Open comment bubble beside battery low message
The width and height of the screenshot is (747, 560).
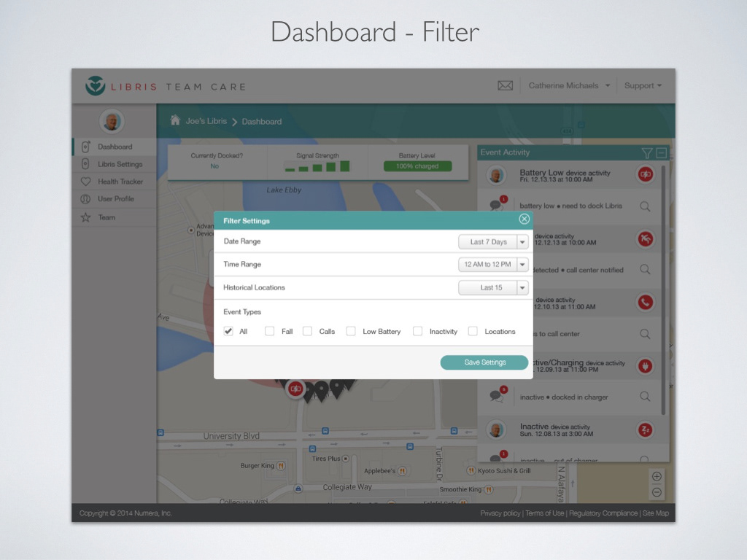click(x=498, y=204)
